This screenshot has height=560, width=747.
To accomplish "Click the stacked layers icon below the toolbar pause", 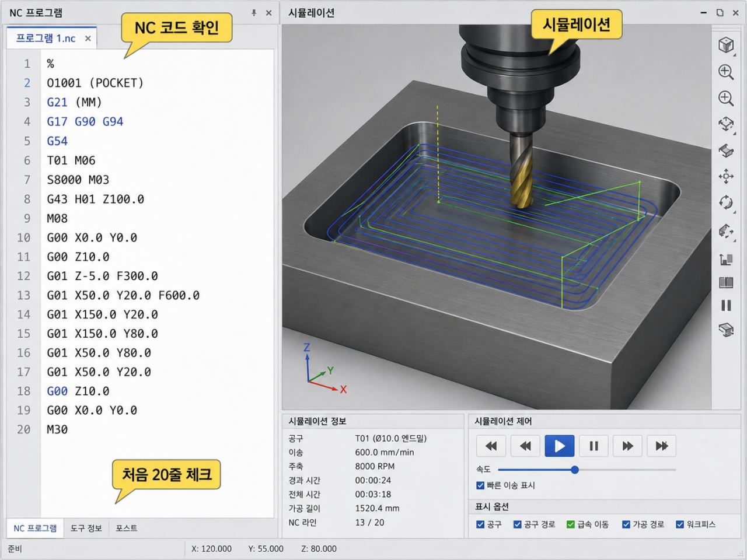I will click(x=725, y=330).
